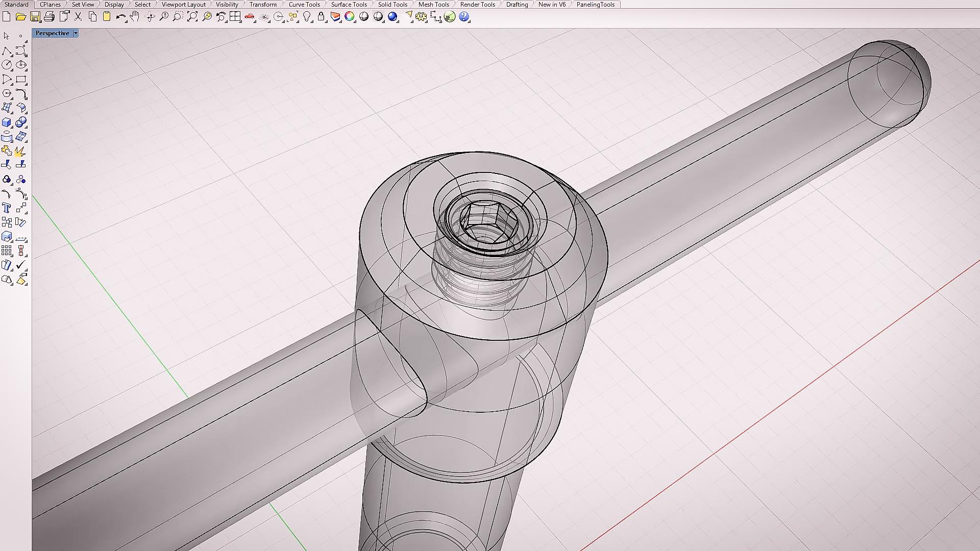980x551 pixels.
Task: Switch to the Curve Tools tab
Action: pos(304,5)
